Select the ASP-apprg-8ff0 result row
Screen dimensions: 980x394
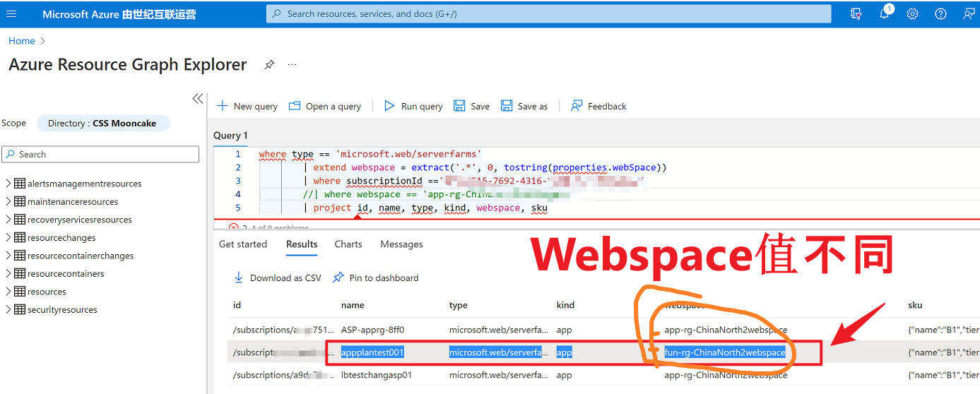pyautogui.click(x=372, y=330)
